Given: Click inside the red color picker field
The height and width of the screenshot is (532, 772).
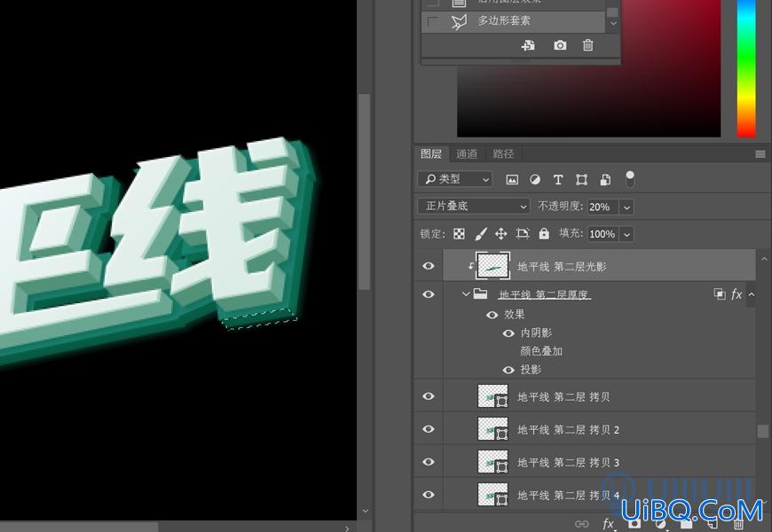Looking at the screenshot, I should click(588, 68).
